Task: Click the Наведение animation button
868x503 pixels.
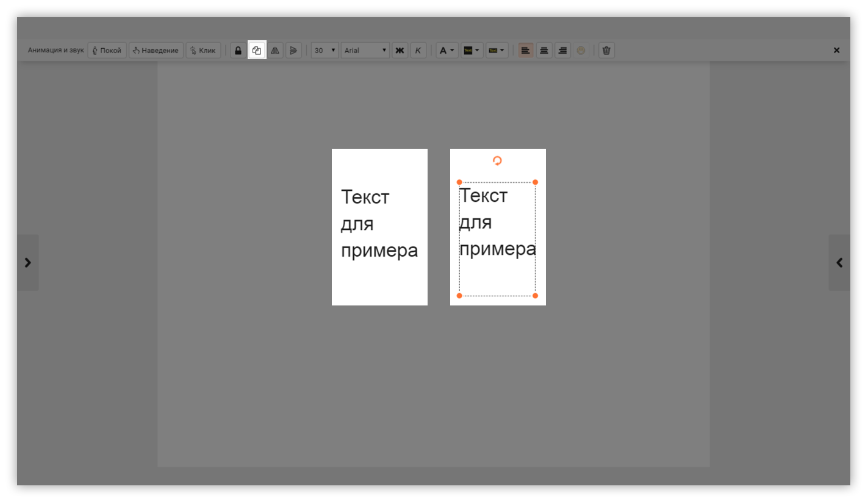Action: [x=156, y=51]
